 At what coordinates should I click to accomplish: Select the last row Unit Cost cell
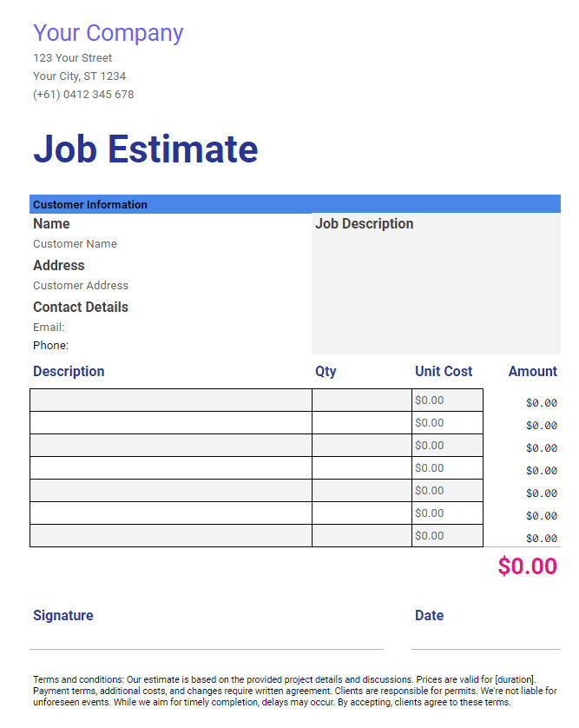(447, 536)
